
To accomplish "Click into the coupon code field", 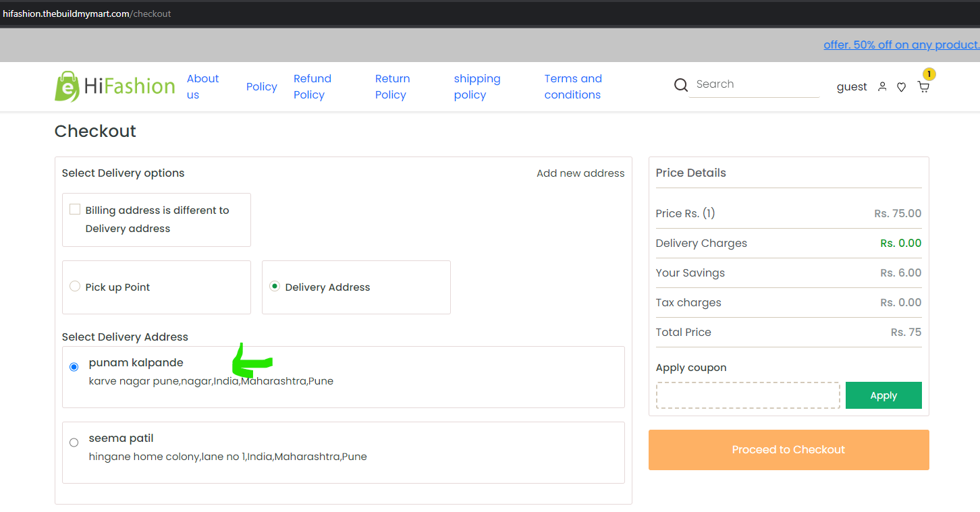I will 748,395.
